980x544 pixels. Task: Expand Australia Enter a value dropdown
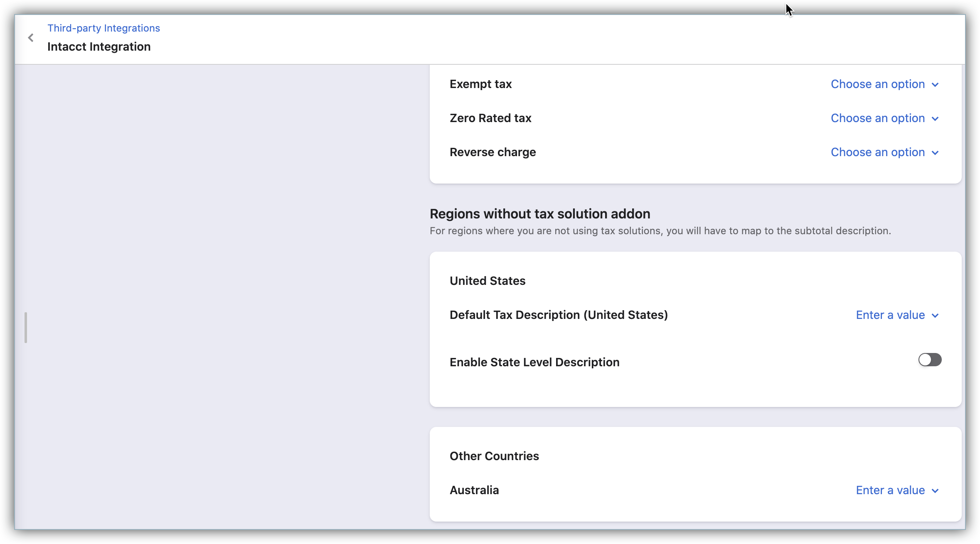tap(897, 490)
